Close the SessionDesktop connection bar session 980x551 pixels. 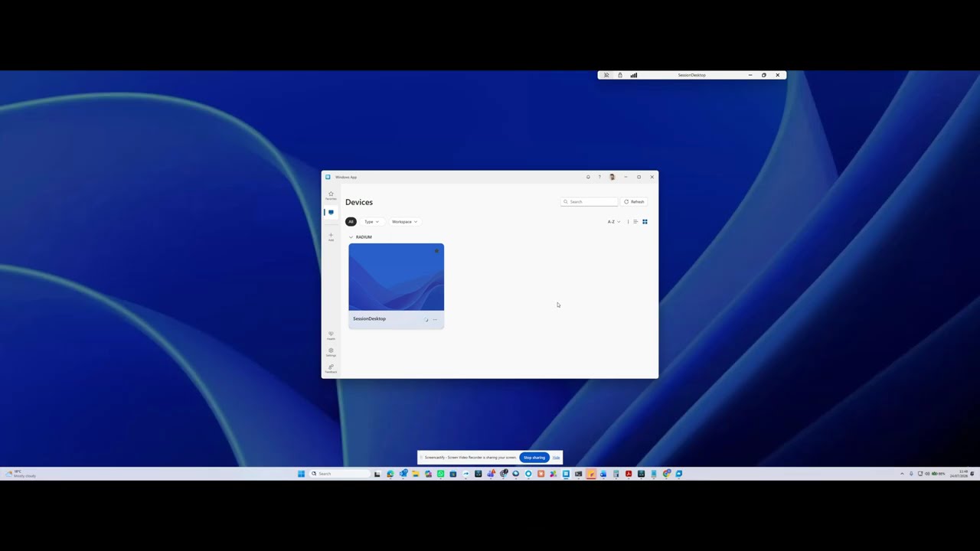778,75
